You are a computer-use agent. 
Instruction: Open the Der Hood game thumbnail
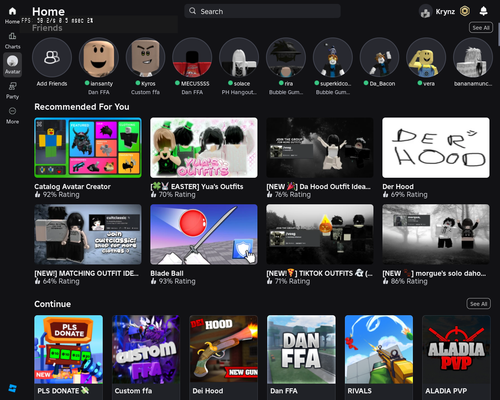coord(436,147)
